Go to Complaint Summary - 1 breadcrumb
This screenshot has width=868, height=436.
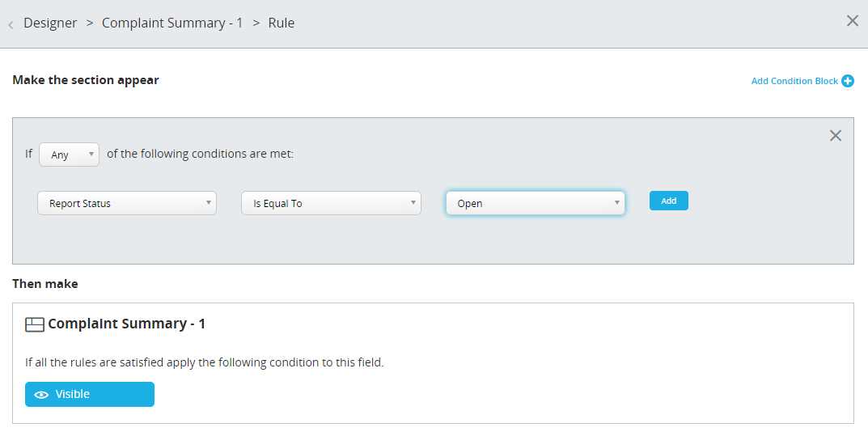172,23
